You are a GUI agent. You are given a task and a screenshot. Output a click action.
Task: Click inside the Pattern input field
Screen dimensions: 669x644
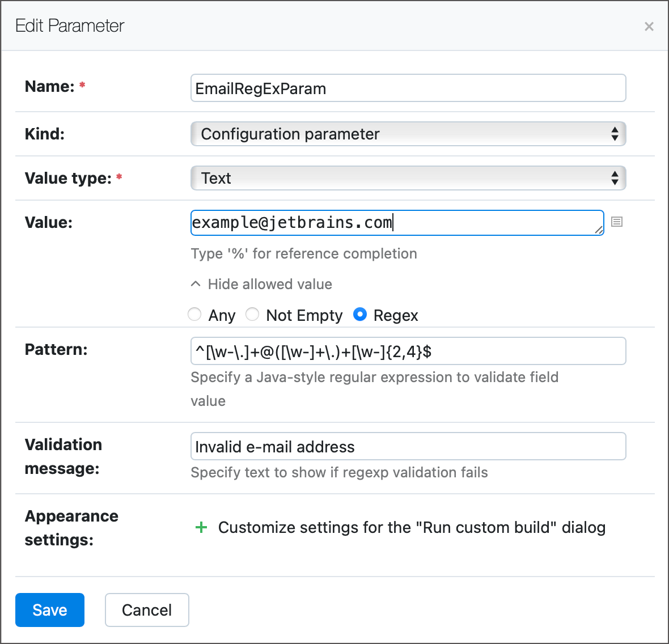coord(408,351)
